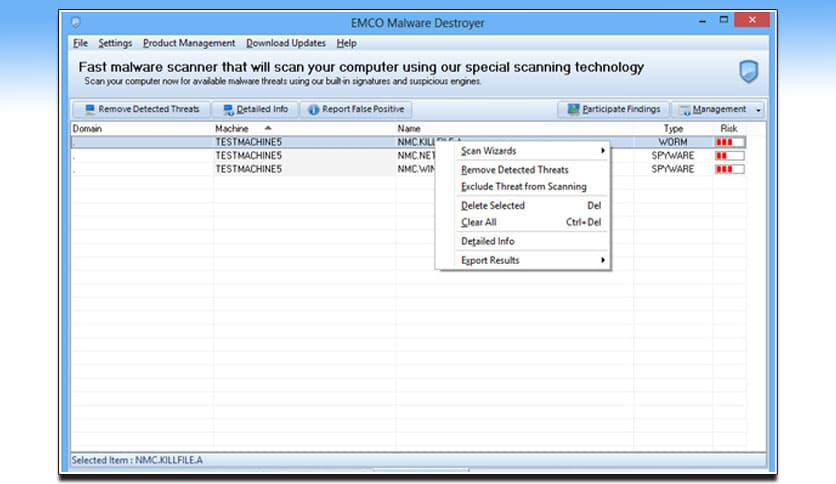This screenshot has height=484, width=836.
Task: Click the Management button label
Action: 719,109
